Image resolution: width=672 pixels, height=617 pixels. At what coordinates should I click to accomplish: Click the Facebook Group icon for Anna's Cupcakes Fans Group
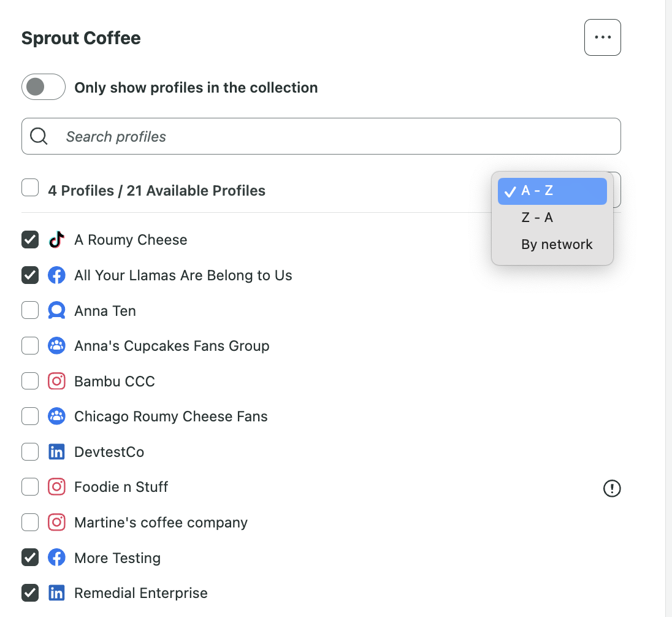pos(56,345)
